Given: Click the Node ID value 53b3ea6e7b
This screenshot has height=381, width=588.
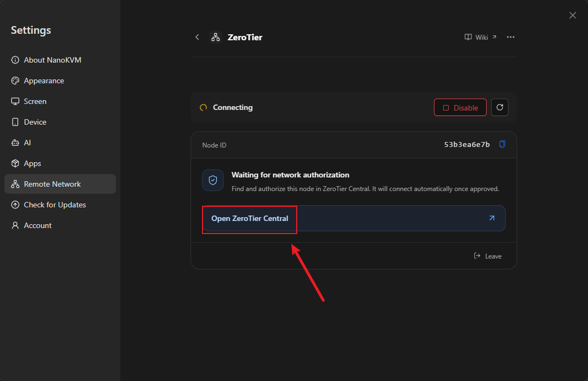Looking at the screenshot, I should 467,145.
